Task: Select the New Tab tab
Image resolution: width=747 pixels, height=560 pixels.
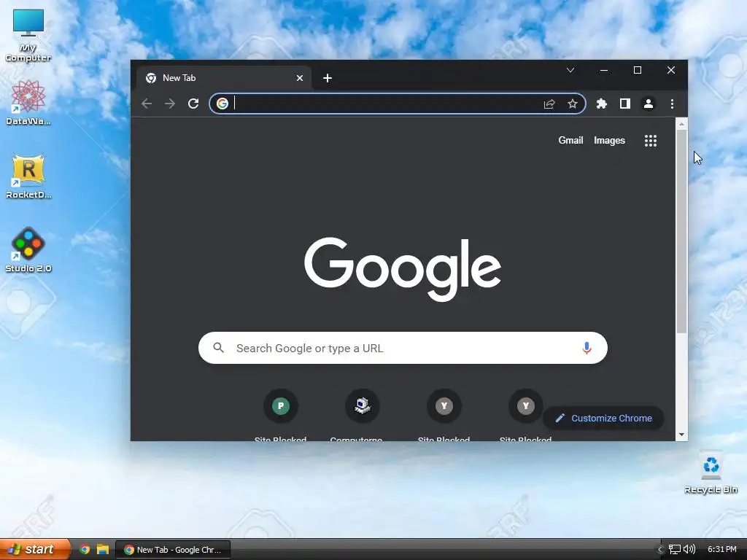Action: pyautogui.click(x=224, y=78)
